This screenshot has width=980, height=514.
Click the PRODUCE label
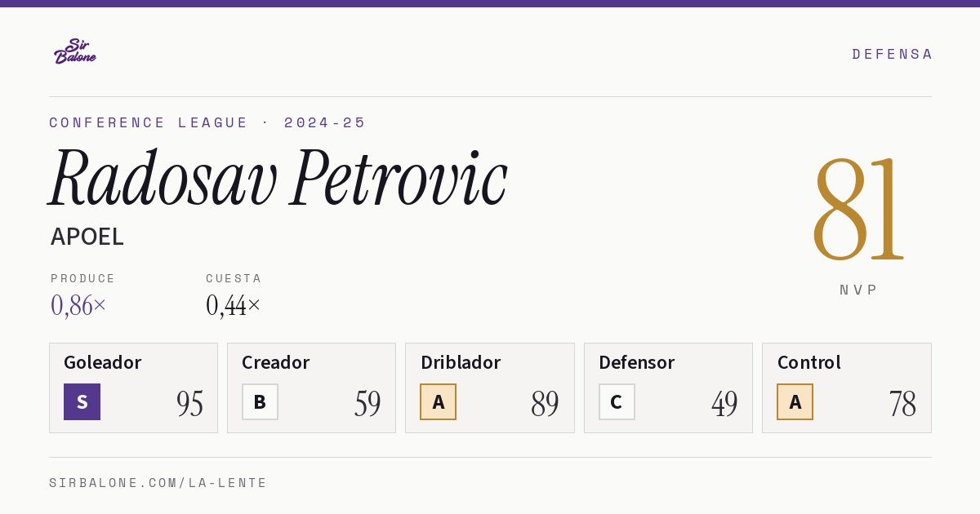tap(83, 278)
